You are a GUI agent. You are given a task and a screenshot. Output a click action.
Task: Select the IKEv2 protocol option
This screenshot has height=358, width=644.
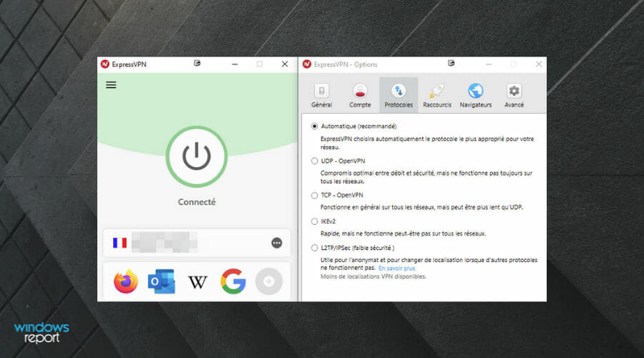click(315, 222)
